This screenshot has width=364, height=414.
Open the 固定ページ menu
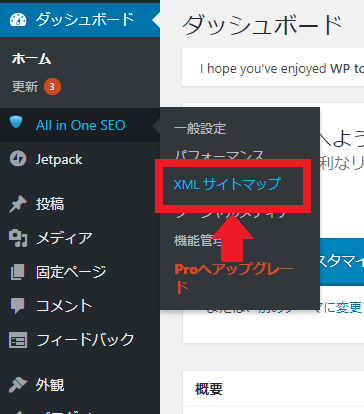[x=80, y=272]
